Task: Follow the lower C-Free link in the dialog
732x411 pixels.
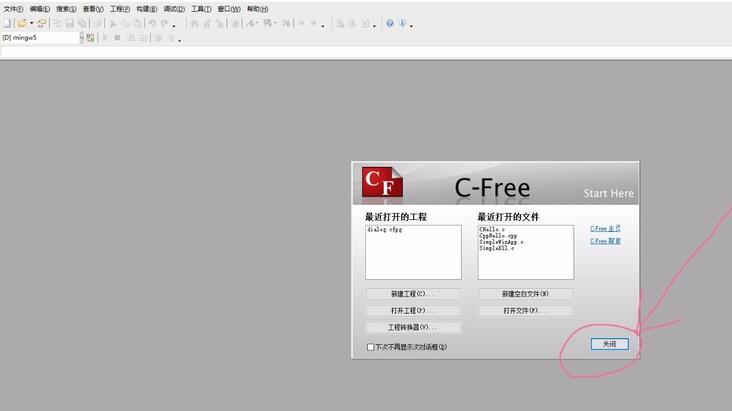Action: tap(605, 241)
